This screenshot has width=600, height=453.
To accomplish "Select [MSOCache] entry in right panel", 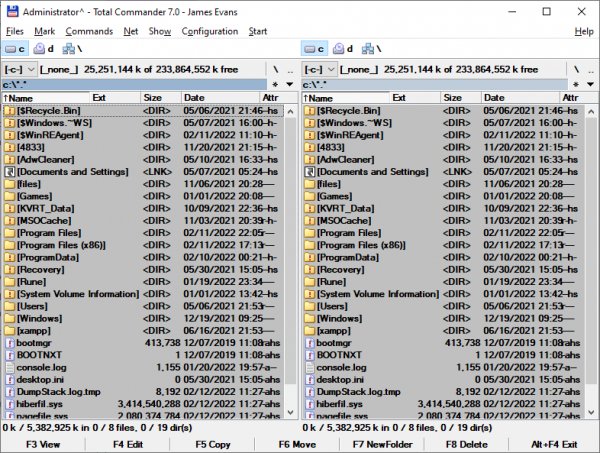I will pyautogui.click(x=444, y=221).
